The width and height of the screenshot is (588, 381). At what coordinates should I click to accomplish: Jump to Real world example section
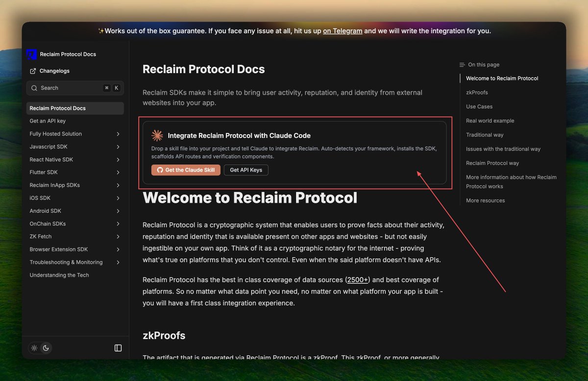pyautogui.click(x=490, y=121)
